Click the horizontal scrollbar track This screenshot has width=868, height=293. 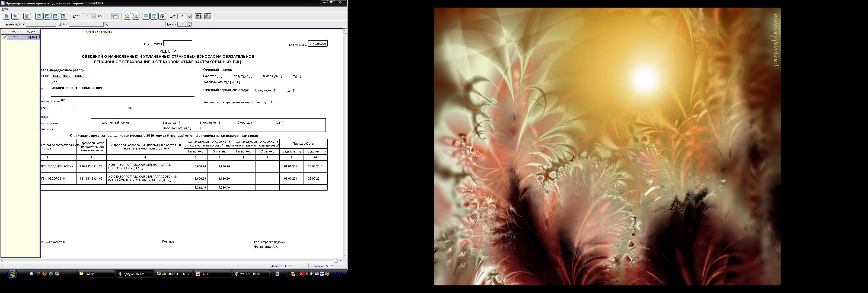tap(168, 261)
